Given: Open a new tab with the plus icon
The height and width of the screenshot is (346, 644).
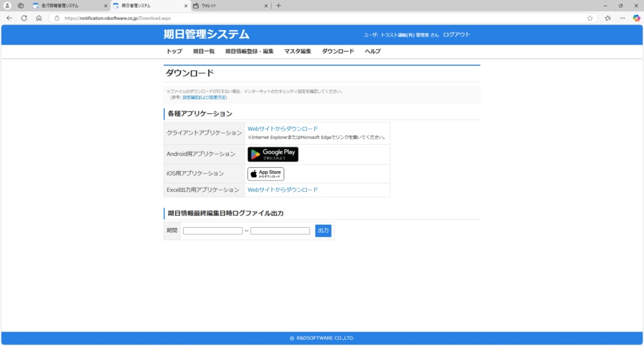Looking at the screenshot, I should [x=279, y=6].
